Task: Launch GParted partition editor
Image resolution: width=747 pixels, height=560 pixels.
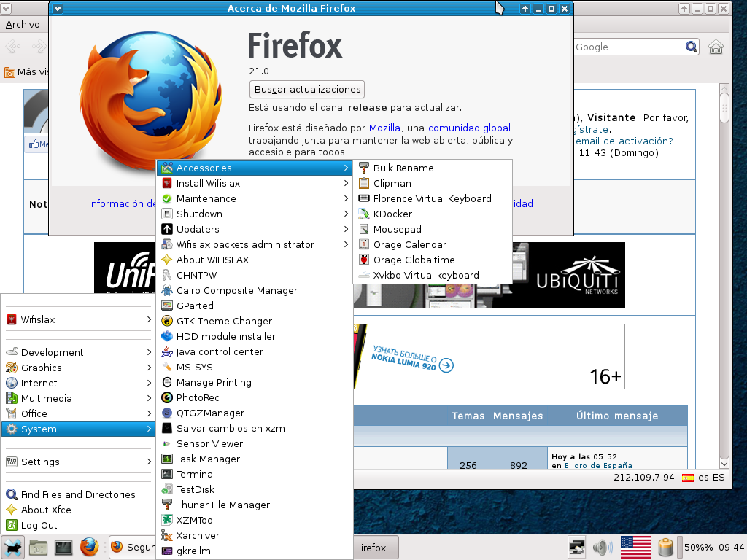Action: 255,306
